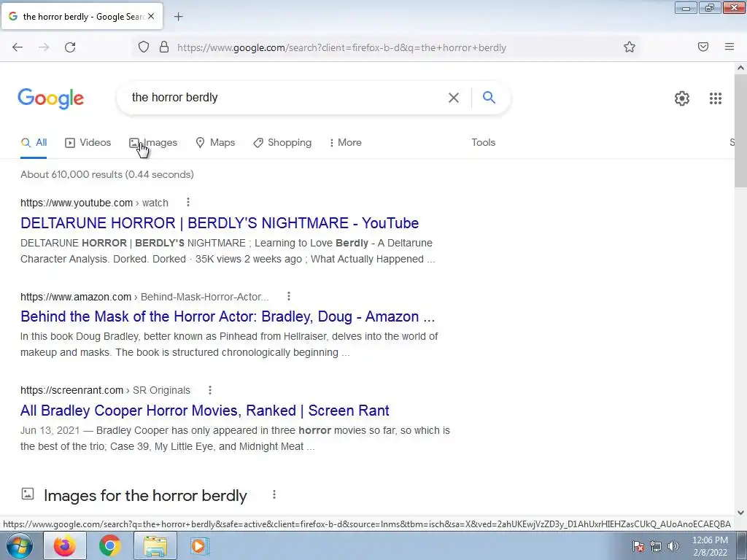Expand the More search categories menu
The height and width of the screenshot is (560, 747).
345,142
